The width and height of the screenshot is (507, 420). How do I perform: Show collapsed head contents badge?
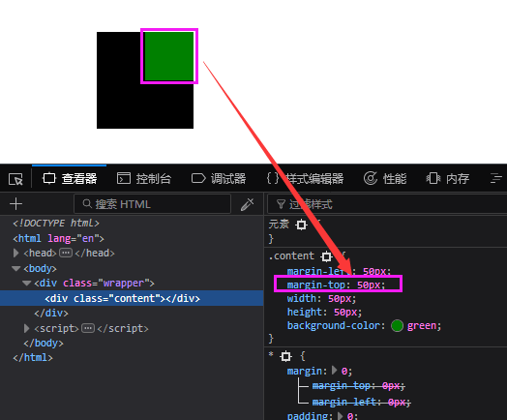66,253
